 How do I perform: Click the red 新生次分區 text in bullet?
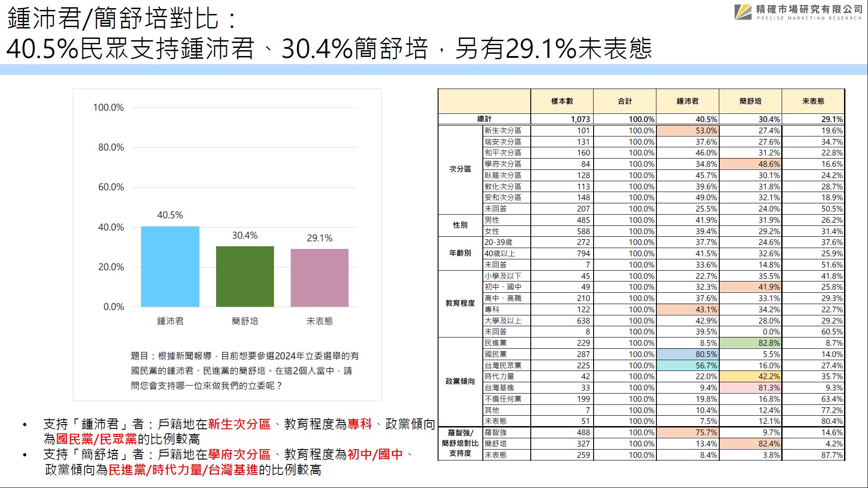pos(239,424)
